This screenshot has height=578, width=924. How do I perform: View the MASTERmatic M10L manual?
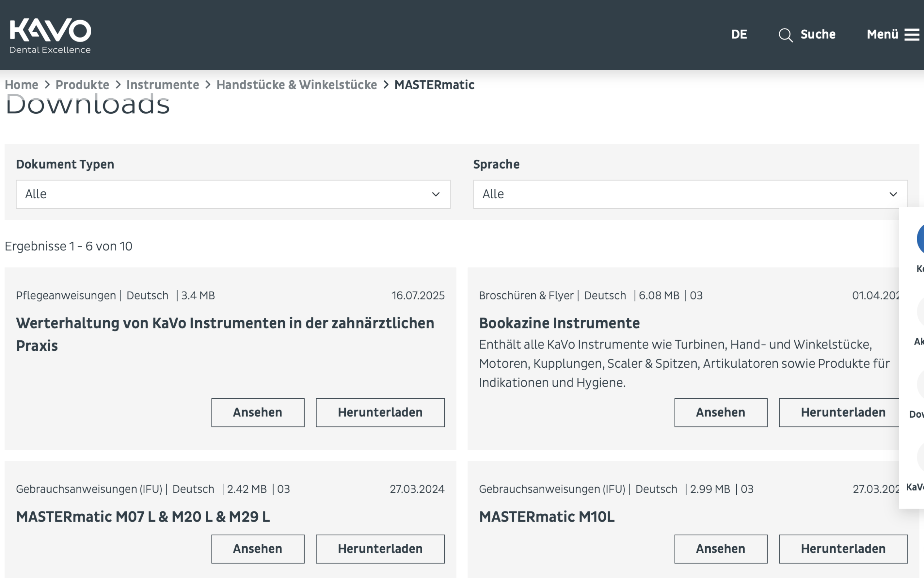pos(720,549)
